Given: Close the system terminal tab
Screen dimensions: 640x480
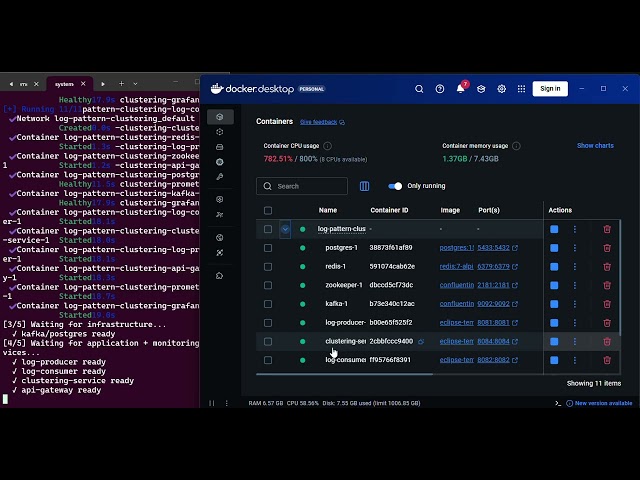Looking at the screenshot, I should [x=83, y=84].
